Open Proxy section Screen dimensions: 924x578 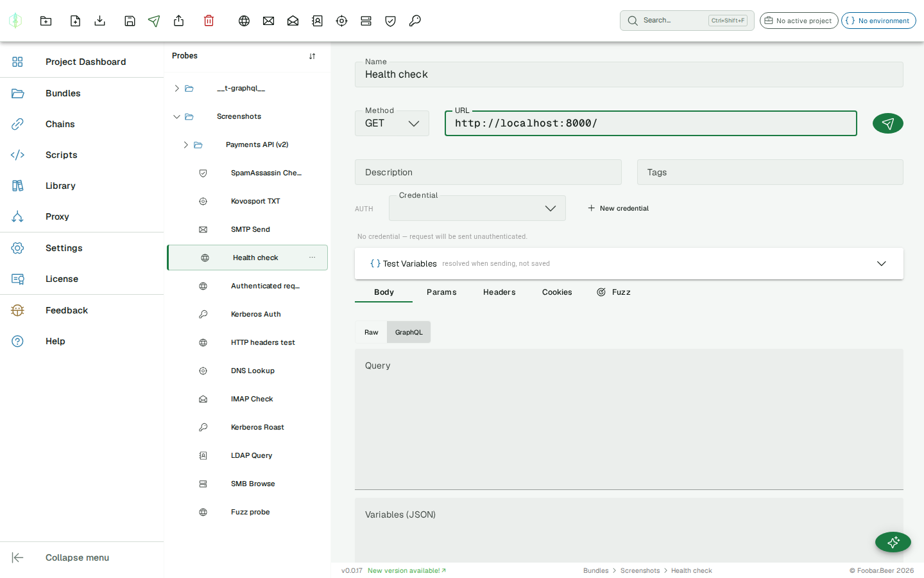pos(82,216)
